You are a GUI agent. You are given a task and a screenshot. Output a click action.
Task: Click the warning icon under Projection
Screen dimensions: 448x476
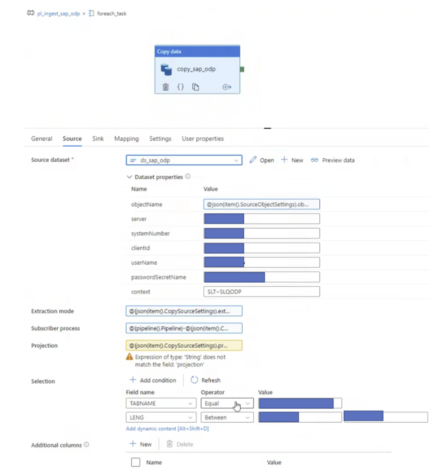point(130,357)
